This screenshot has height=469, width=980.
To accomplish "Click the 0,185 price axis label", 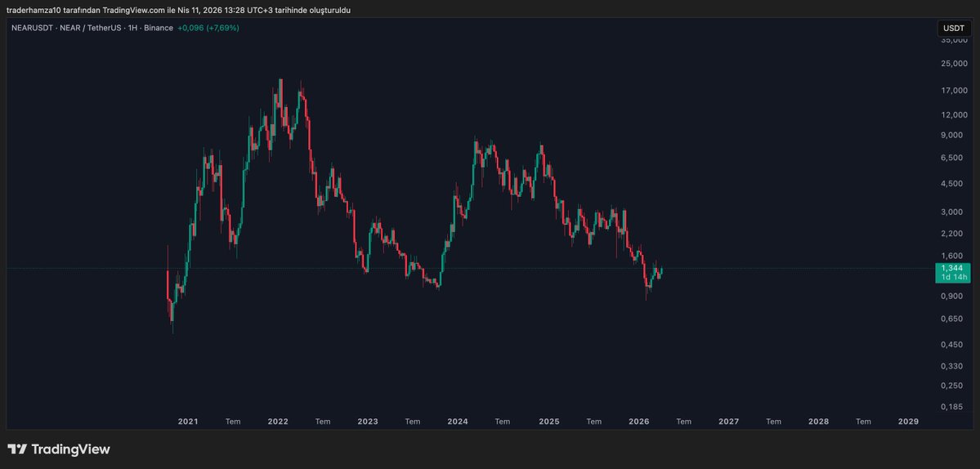I will (x=954, y=407).
